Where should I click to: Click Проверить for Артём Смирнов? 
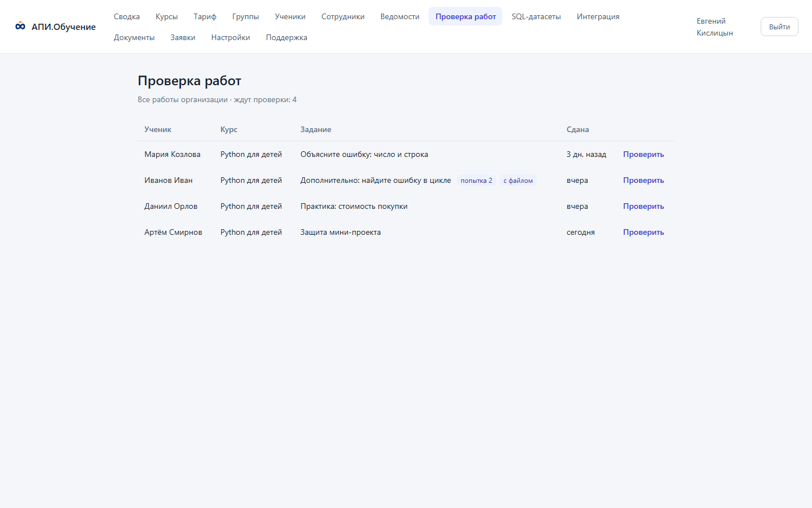[643, 232]
